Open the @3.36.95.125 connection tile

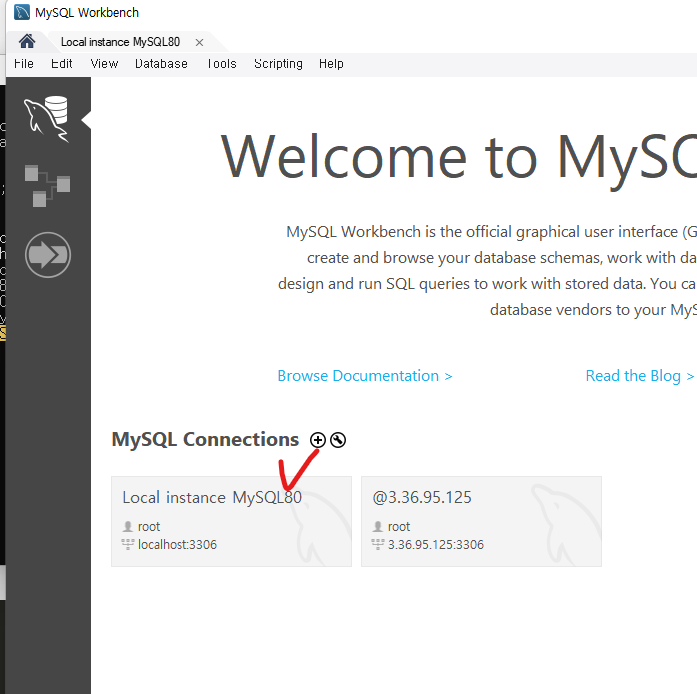pos(481,521)
